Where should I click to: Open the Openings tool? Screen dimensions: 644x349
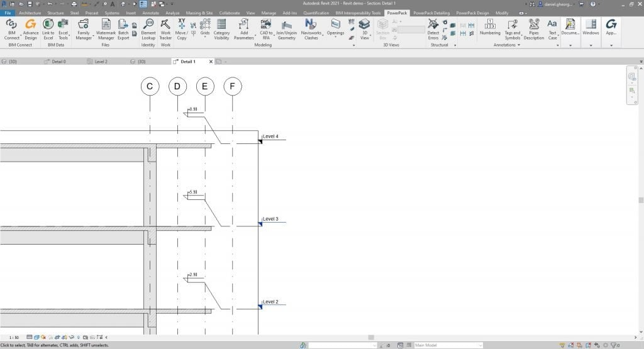pyautogui.click(x=336, y=27)
